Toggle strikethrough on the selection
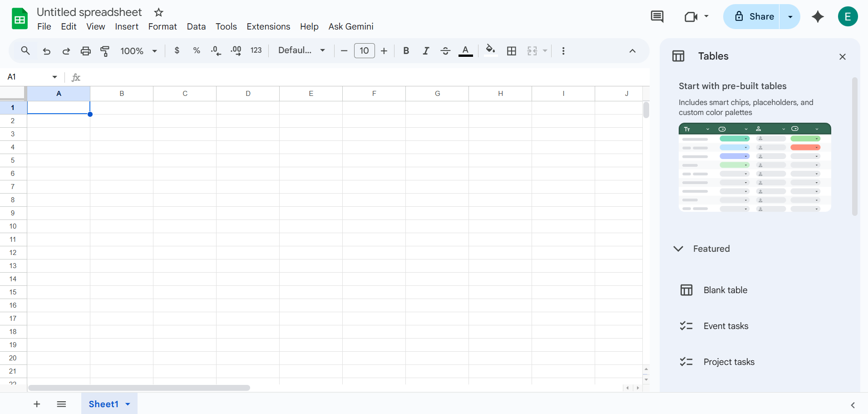Screen dimensions: 868x414 coord(445,51)
